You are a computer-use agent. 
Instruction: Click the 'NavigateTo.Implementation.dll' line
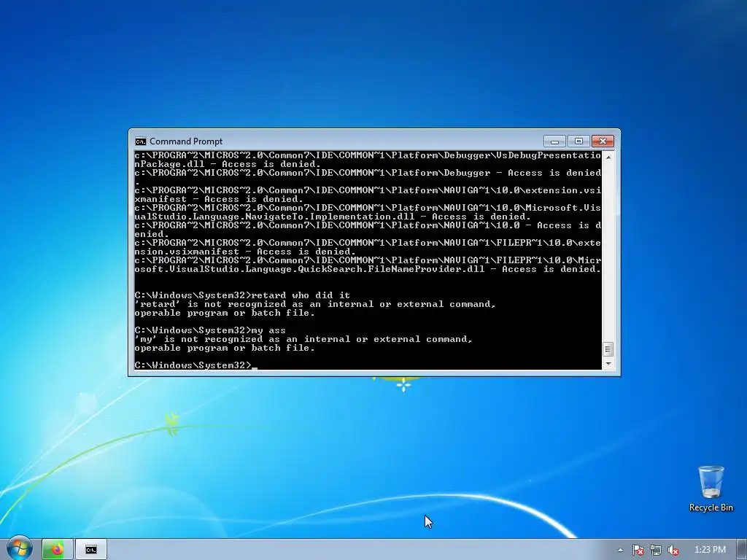point(333,217)
